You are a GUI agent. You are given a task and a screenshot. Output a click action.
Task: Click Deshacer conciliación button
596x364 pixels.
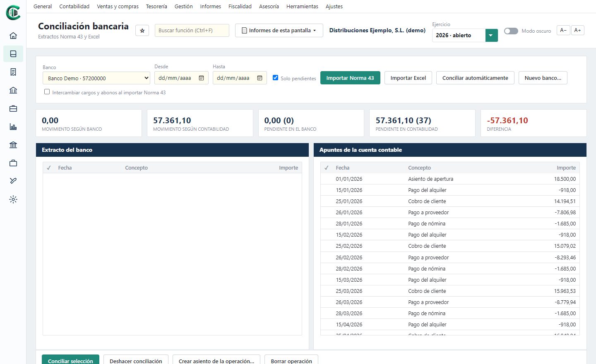coord(136,360)
